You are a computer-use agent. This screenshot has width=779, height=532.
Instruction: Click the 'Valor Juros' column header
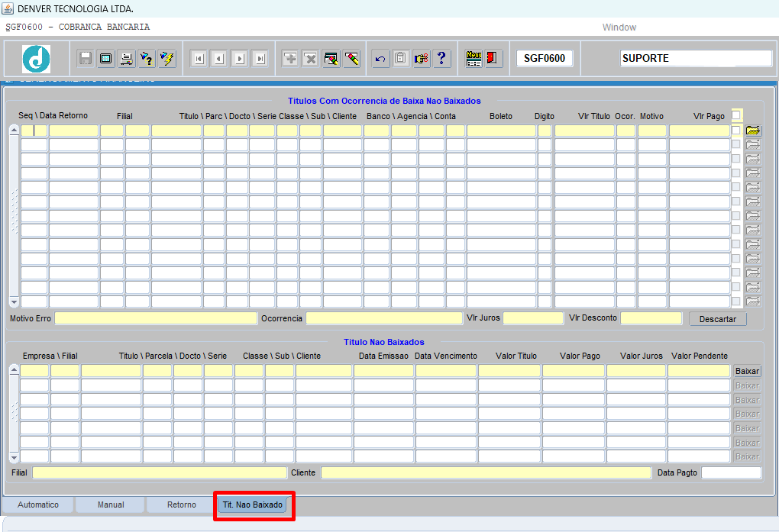coord(642,356)
